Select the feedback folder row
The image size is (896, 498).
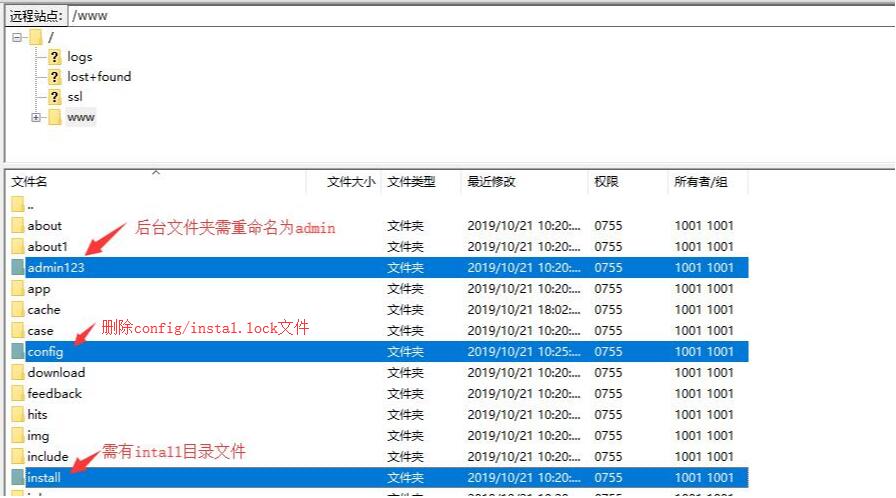click(379, 394)
